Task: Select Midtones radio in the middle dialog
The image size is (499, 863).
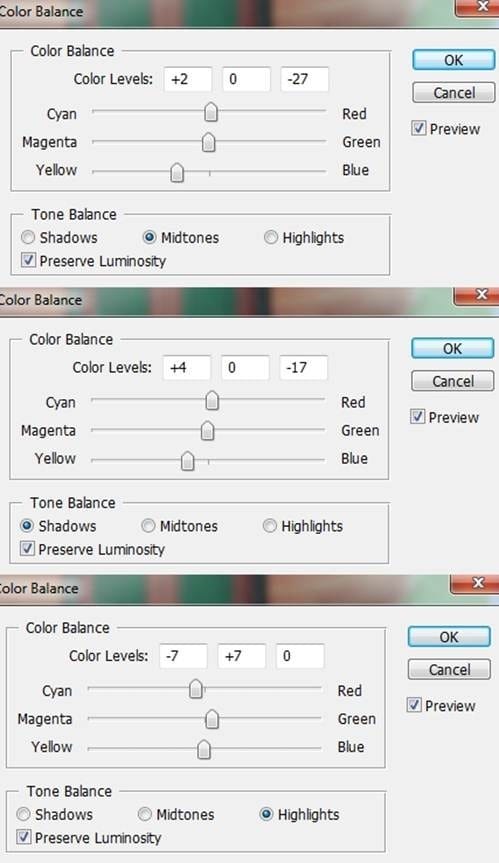Action: (x=148, y=526)
